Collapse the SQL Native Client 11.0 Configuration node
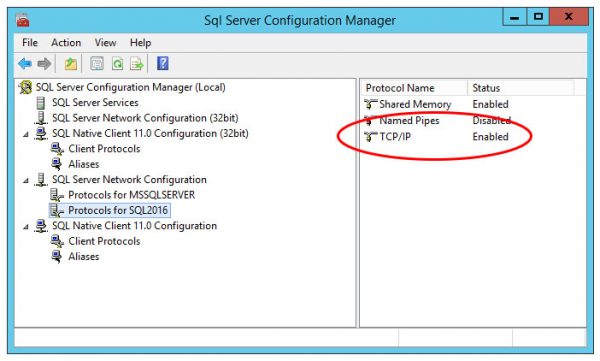Image resolution: width=600 pixels, height=361 pixels. pyautogui.click(x=26, y=227)
